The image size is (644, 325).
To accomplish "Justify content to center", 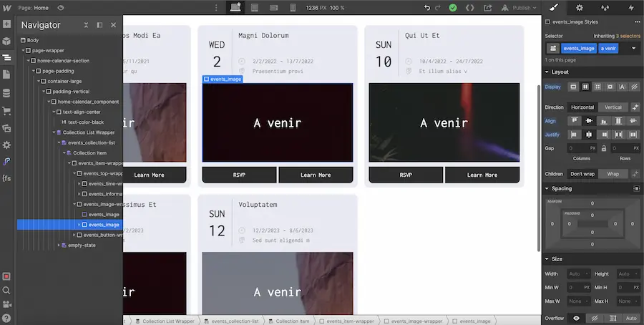I will 589,135.
